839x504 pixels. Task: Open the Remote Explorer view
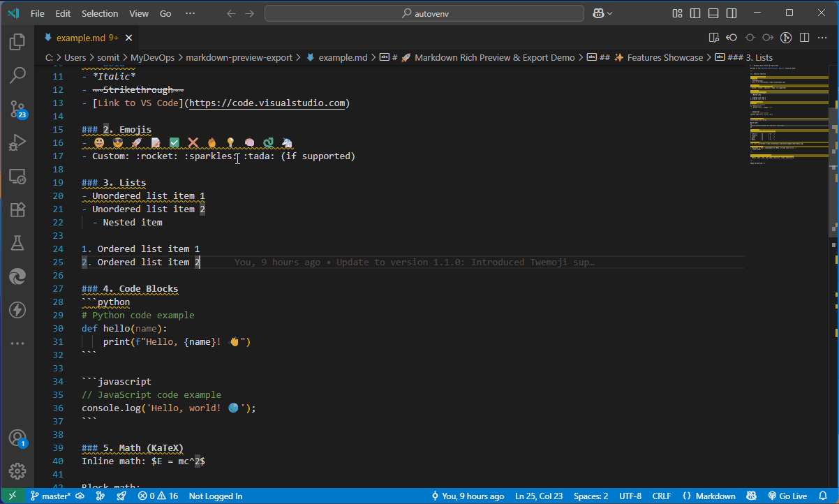(17, 176)
